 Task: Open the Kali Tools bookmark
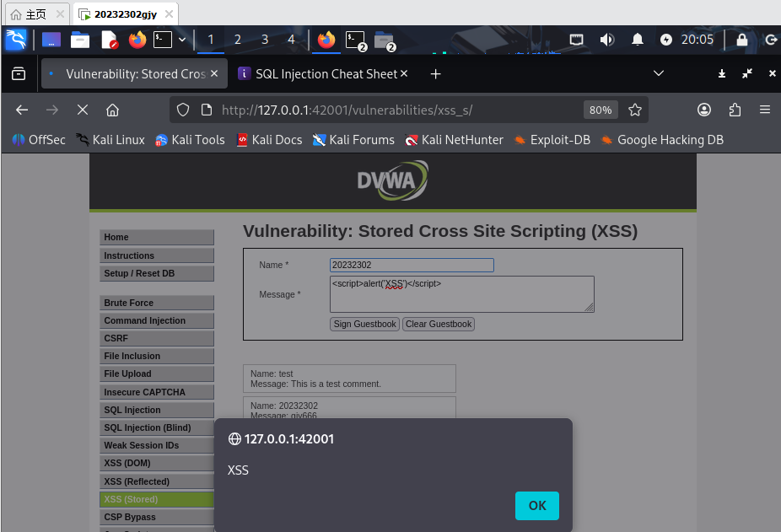[190, 140]
